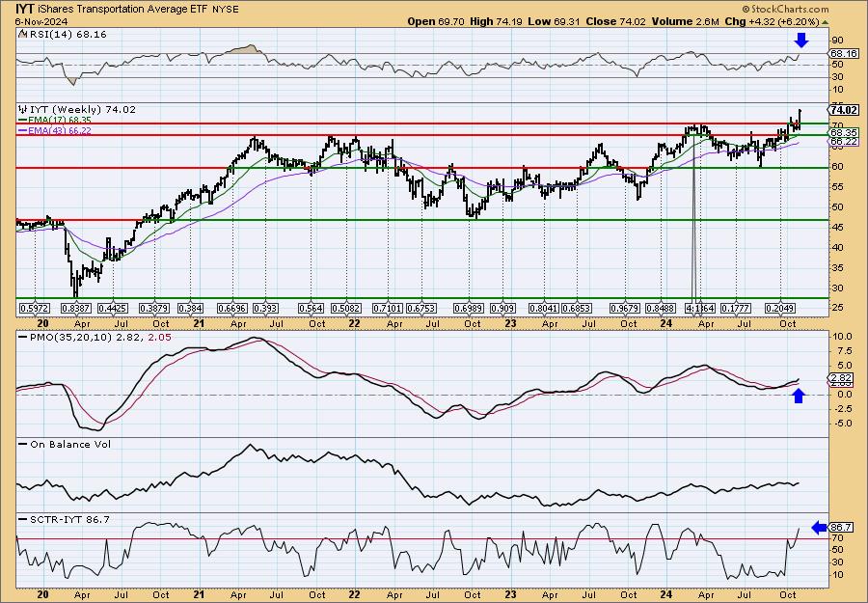The image size is (868, 603).
Task: Click the On Balance Vol panel label
Action: pos(65,444)
